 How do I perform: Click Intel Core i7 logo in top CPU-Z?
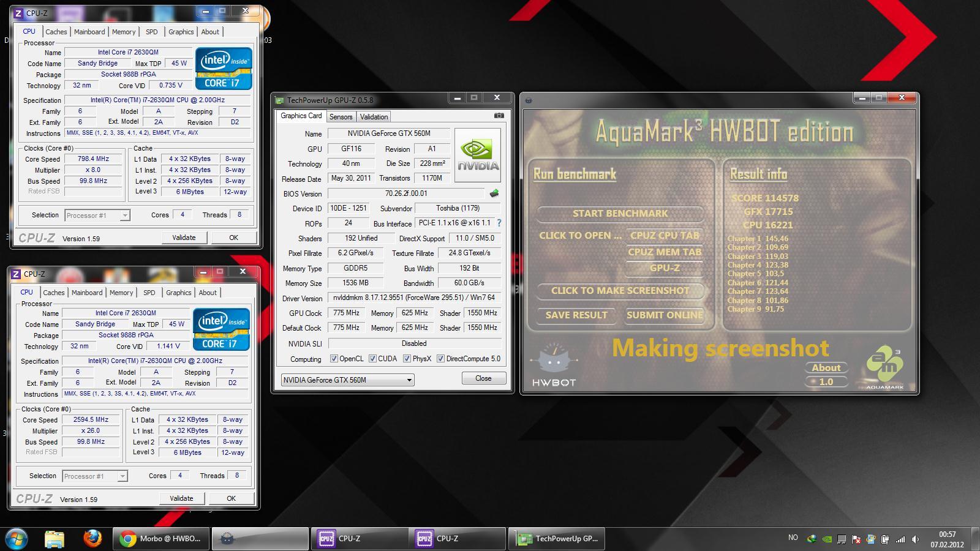tap(224, 69)
